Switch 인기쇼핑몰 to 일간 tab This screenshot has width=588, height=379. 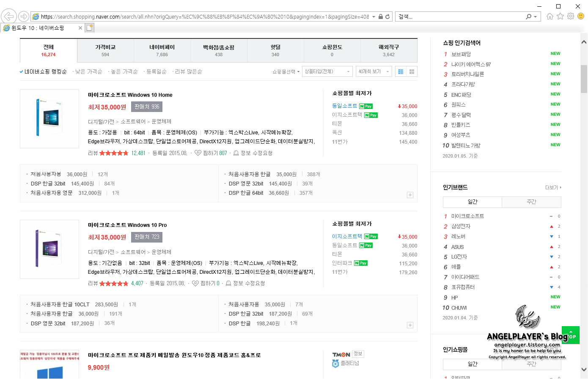point(473,364)
